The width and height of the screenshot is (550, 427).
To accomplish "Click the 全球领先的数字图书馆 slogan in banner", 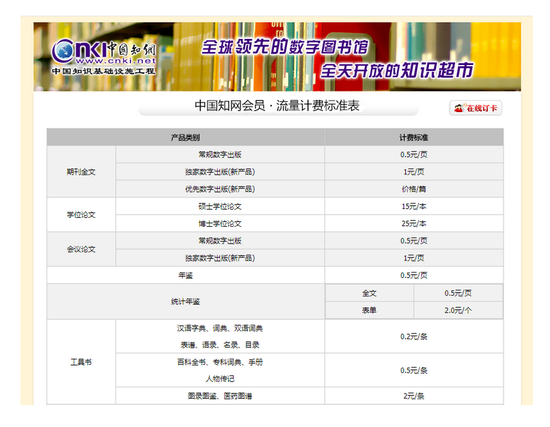I will [284, 47].
